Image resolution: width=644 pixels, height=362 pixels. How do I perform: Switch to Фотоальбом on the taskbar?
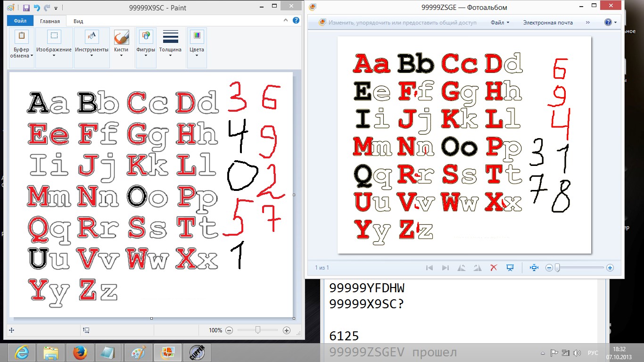167,353
